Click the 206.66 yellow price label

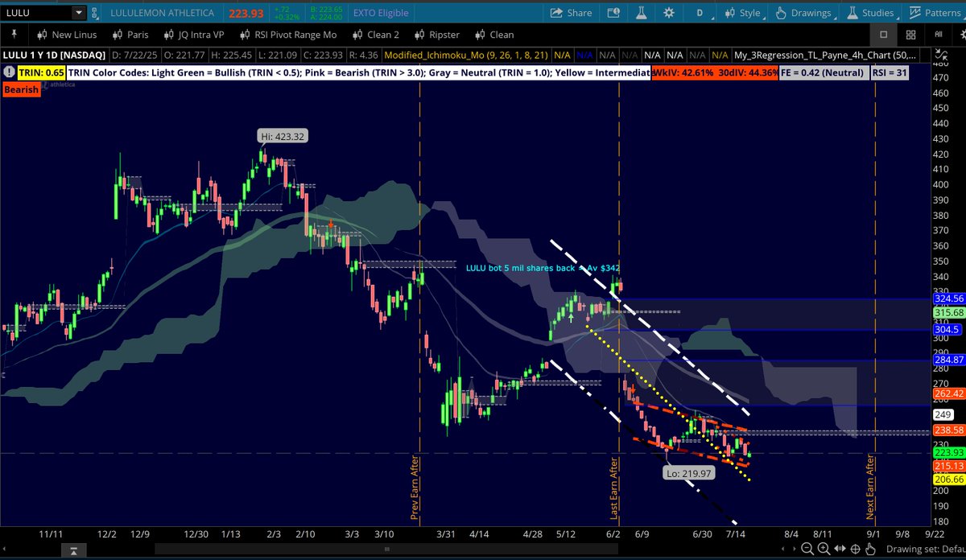(950, 479)
